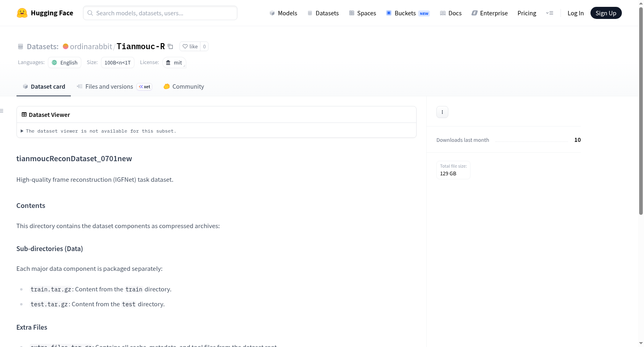Select the English language tag
The image size is (644, 347).
(64, 62)
